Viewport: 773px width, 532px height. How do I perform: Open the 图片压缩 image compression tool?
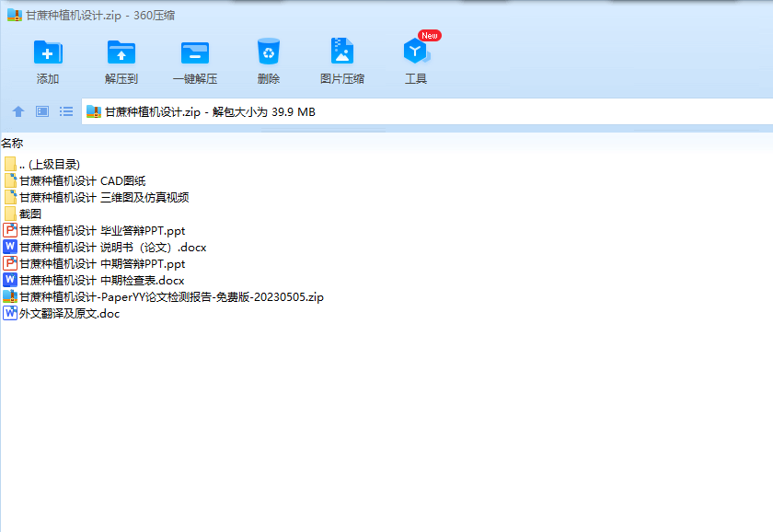[x=342, y=51]
